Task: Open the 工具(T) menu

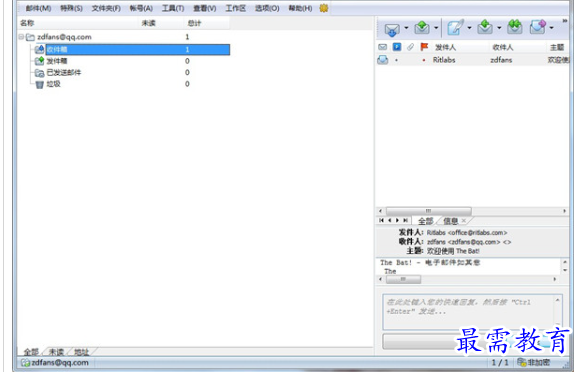Action: click(x=173, y=8)
